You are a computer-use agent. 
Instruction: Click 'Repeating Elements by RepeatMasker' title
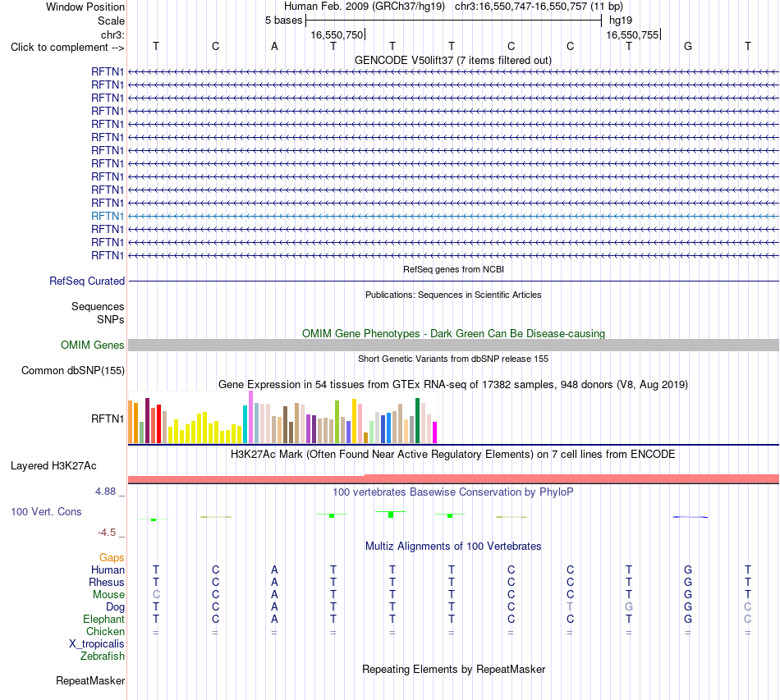[453, 670]
